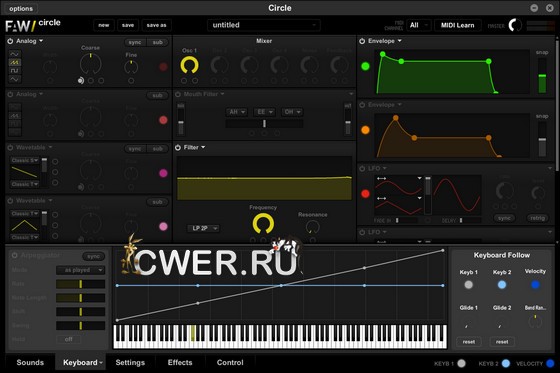
Task: Click the Mouth Filter vowel morph slider
Action: 264,124
